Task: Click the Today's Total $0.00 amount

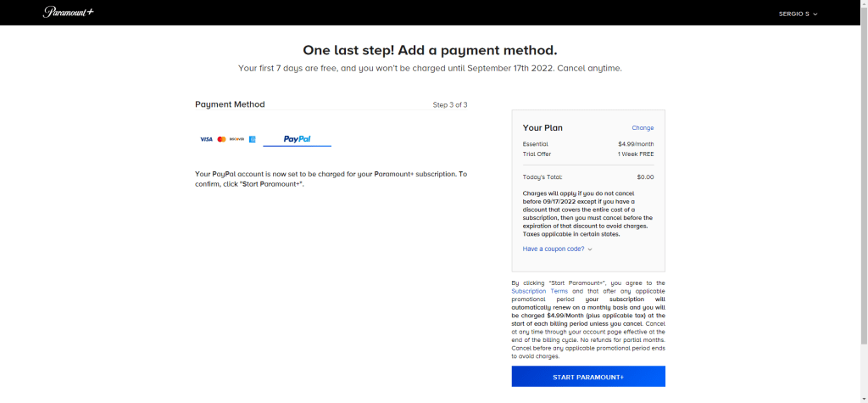Action: point(645,177)
